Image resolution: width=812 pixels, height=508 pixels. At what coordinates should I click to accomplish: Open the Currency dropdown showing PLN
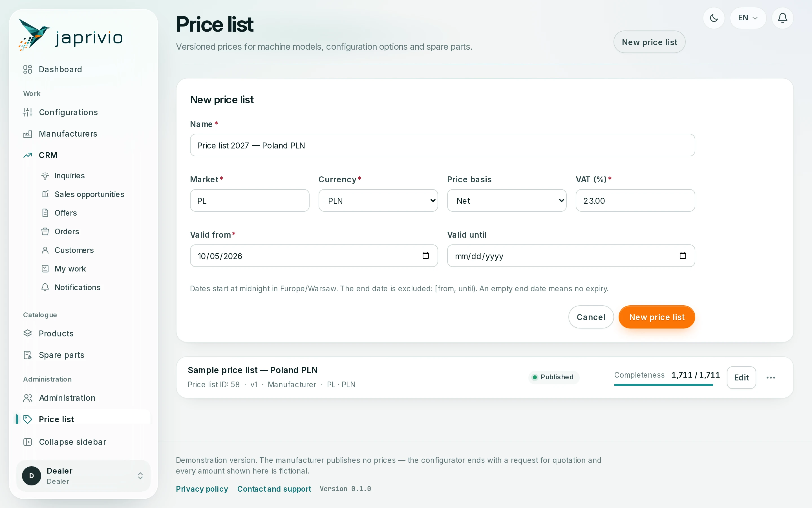point(378,201)
